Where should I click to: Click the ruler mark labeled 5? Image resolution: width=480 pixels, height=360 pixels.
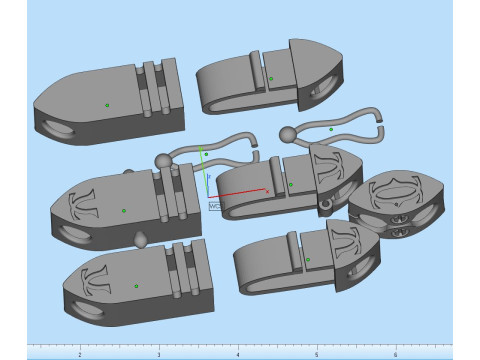tap(317, 355)
